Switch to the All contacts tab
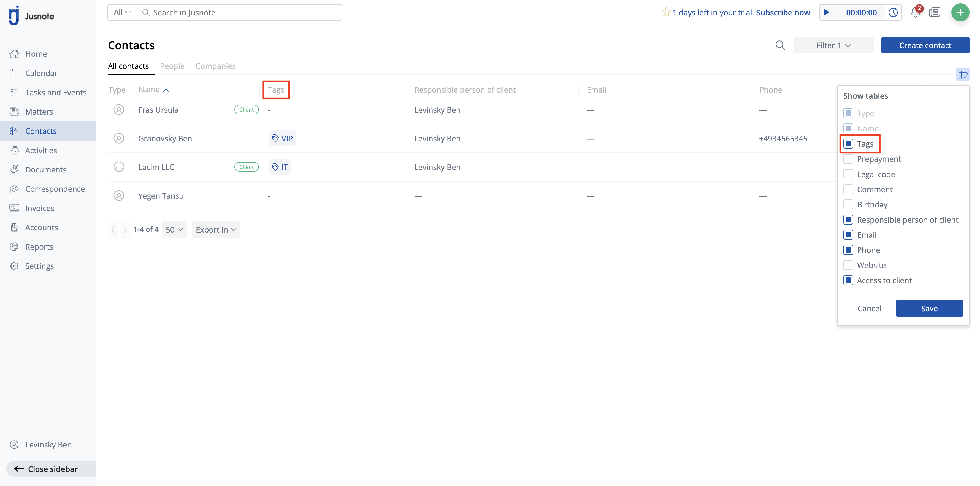 (129, 66)
